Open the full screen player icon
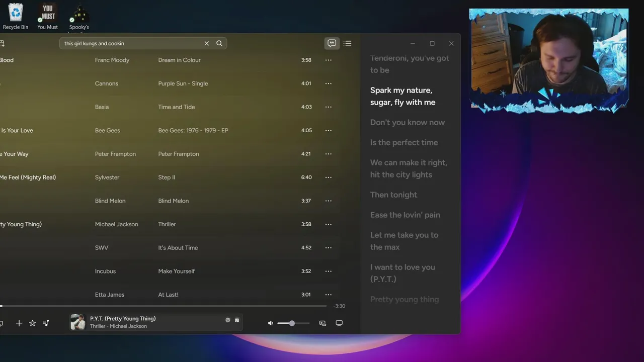Image resolution: width=644 pixels, height=362 pixels. (339, 323)
